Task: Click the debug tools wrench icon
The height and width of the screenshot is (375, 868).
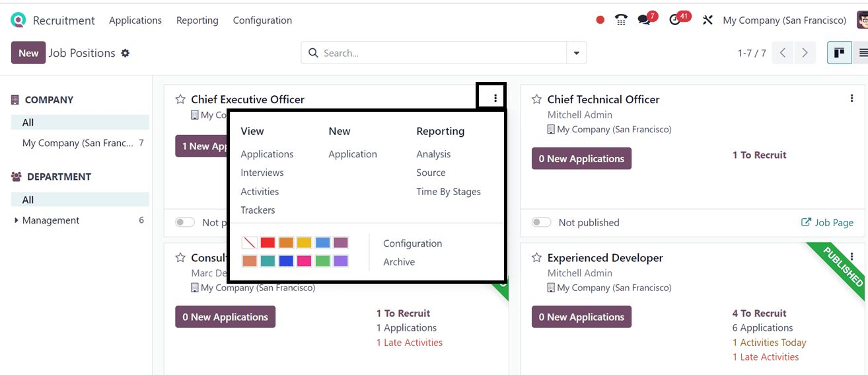Action: (707, 20)
